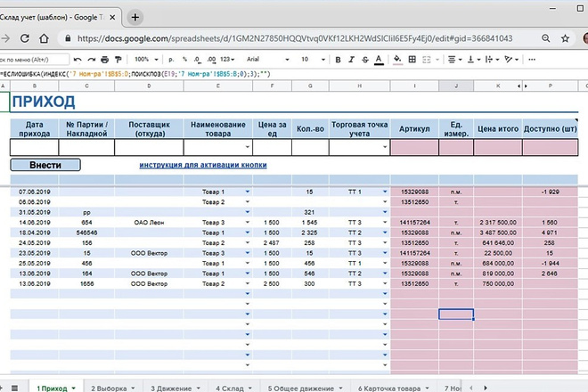Click the Merge cells icon
The image size is (588, 392).
click(x=427, y=60)
